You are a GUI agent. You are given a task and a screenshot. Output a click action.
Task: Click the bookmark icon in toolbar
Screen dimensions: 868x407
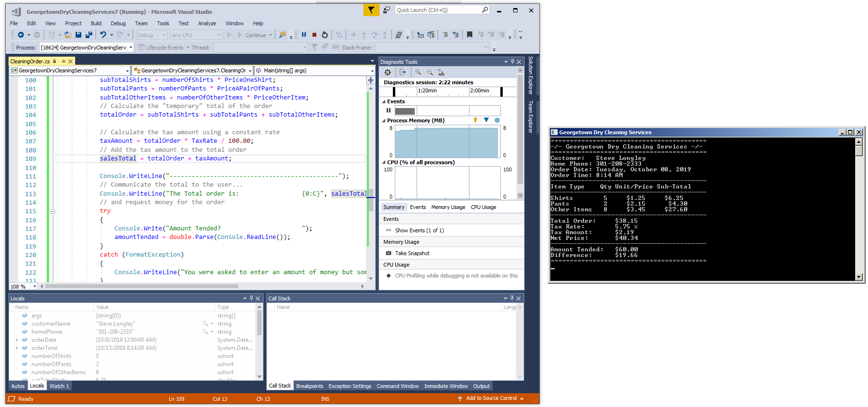click(x=469, y=35)
